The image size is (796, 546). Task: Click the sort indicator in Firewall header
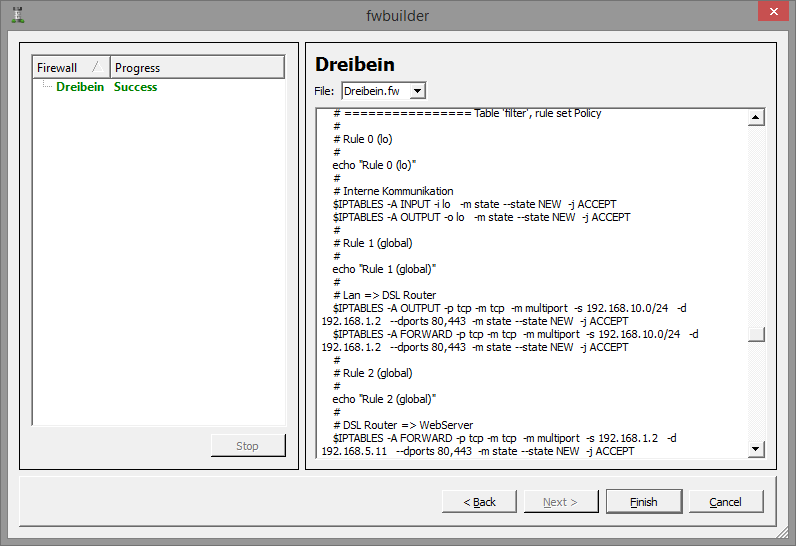pyautogui.click(x=96, y=67)
